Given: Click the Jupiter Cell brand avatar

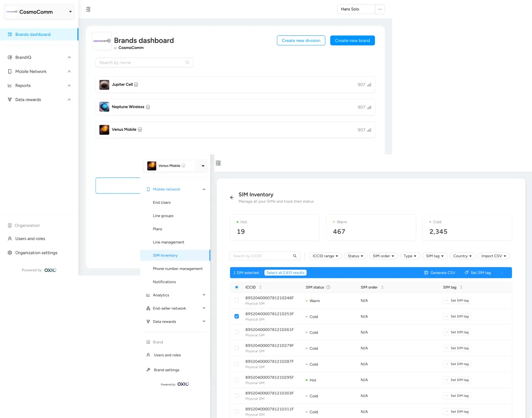Looking at the screenshot, I should click(x=104, y=85).
